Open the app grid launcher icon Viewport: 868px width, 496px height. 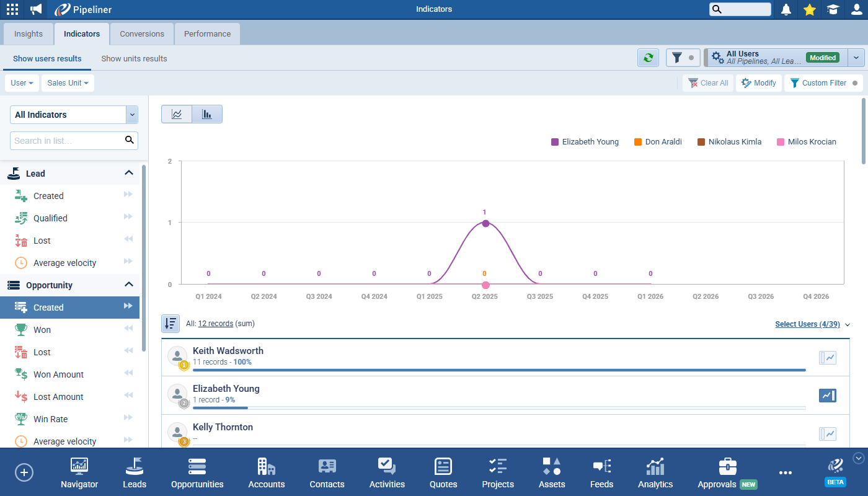pos(12,9)
